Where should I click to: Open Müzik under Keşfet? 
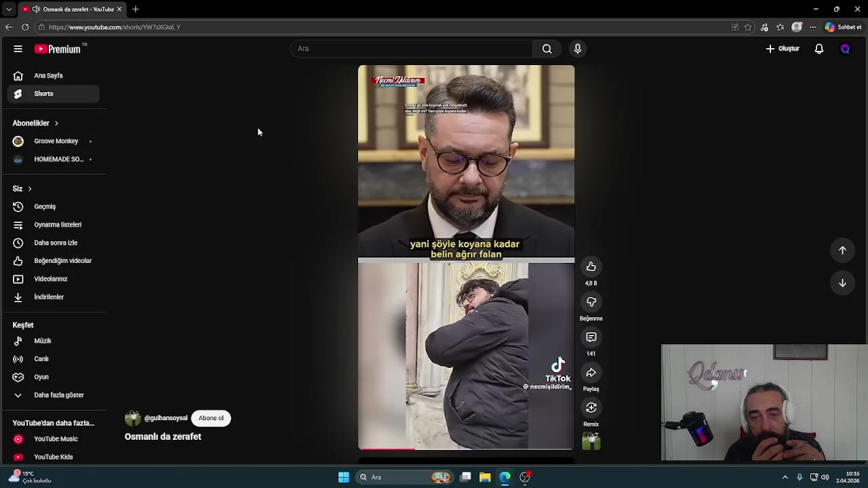(x=53, y=341)
